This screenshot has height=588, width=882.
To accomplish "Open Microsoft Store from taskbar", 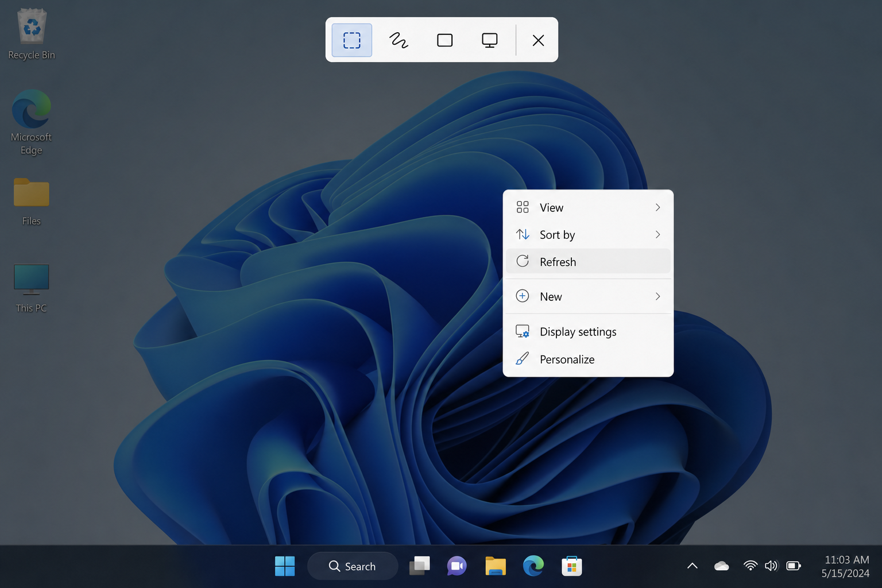I will click(572, 566).
